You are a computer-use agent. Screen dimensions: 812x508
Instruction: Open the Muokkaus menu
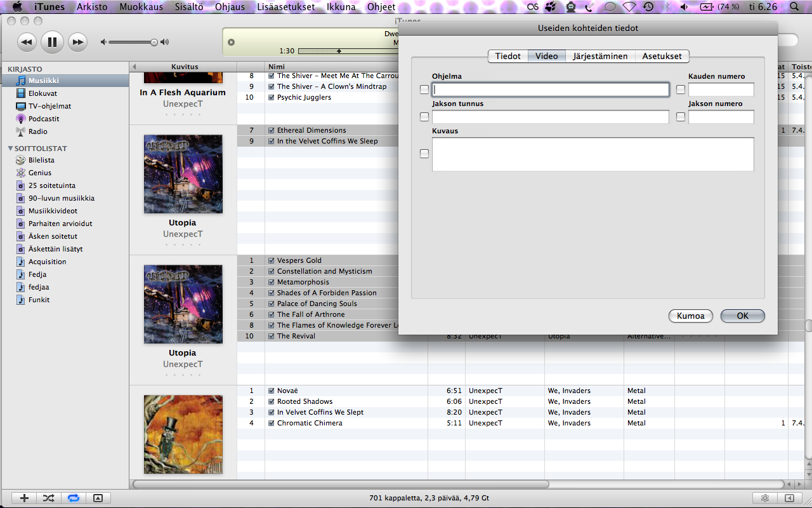[x=141, y=7]
